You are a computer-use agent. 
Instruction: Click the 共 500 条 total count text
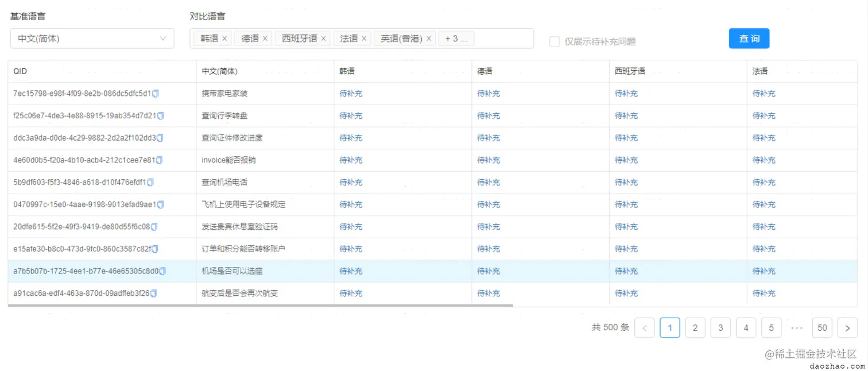(x=610, y=328)
